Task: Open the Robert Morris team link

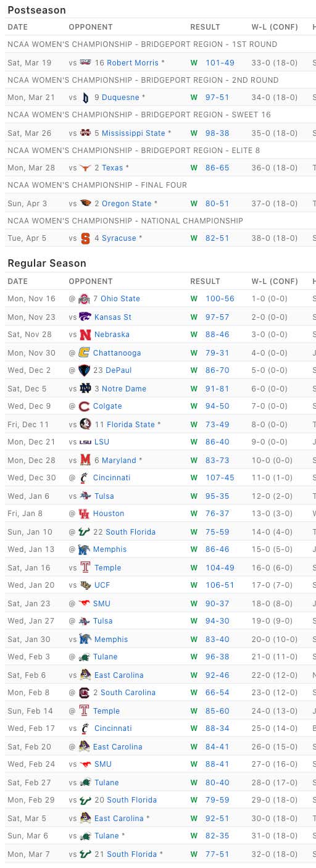Action: click(x=132, y=63)
